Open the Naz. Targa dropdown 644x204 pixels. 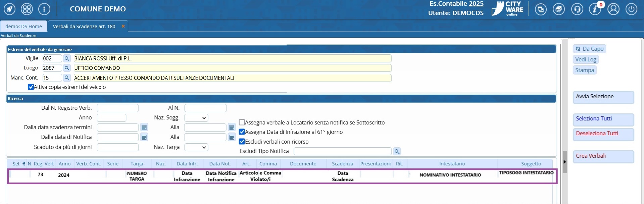[x=196, y=147]
